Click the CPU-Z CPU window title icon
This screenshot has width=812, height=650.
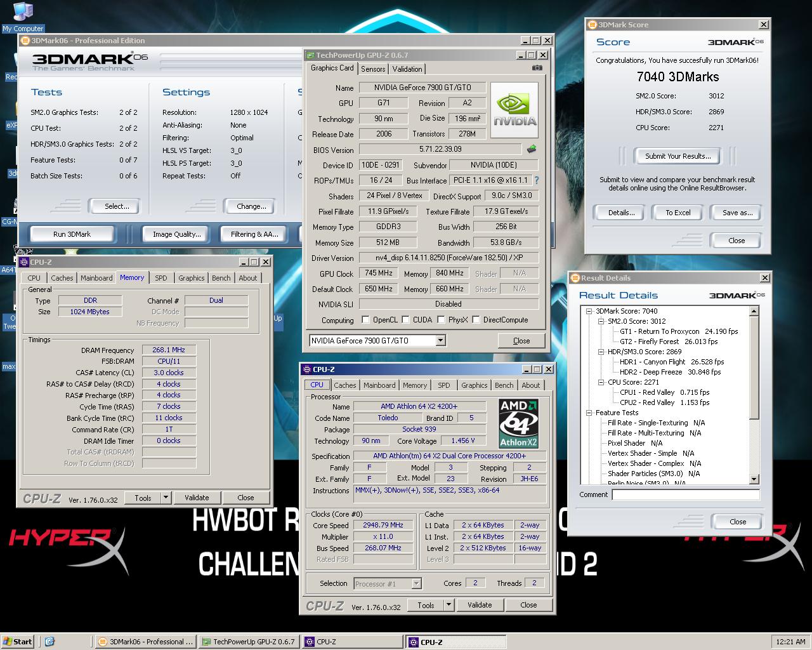click(307, 369)
